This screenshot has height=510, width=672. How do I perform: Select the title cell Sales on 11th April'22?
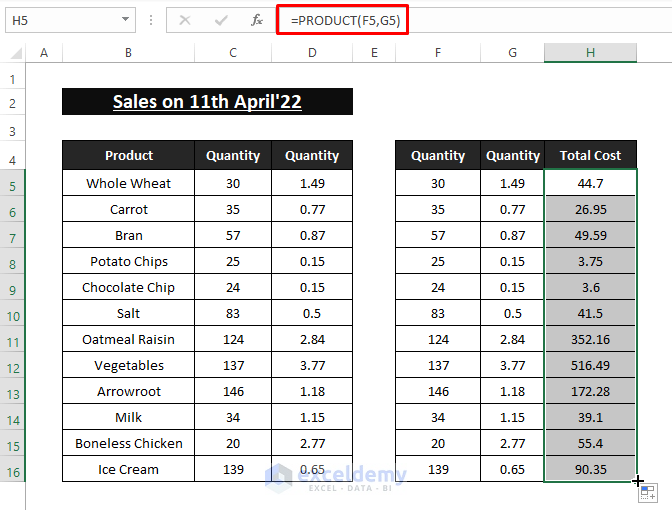pos(207,102)
